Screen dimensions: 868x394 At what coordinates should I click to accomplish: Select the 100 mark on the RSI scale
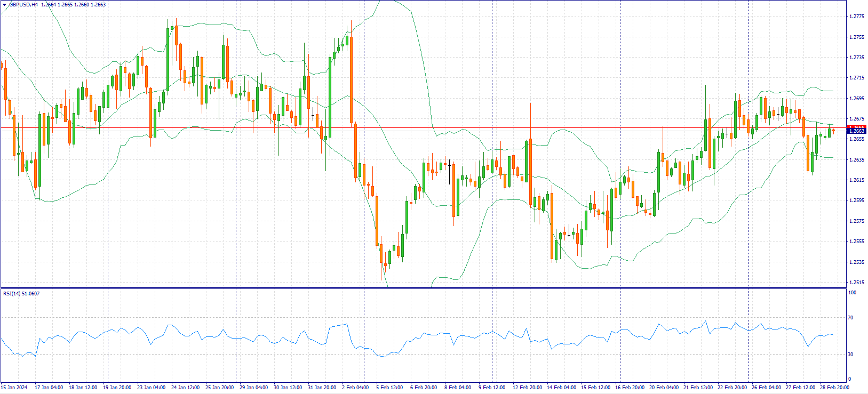click(x=852, y=293)
